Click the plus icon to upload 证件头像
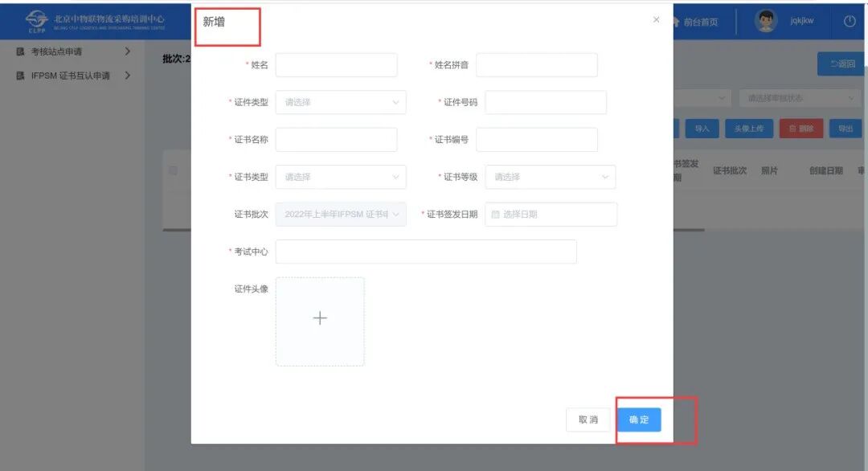Image resolution: width=868 pixels, height=471 pixels. pos(320,317)
